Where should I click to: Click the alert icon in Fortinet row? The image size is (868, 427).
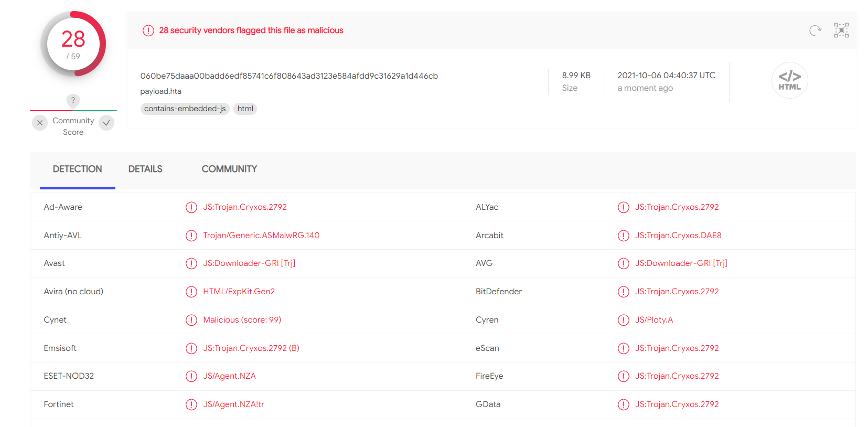[191, 404]
